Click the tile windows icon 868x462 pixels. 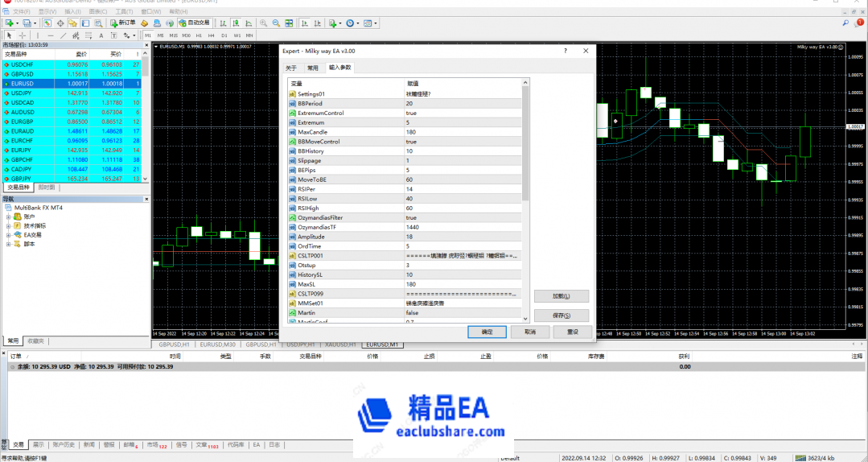point(289,23)
